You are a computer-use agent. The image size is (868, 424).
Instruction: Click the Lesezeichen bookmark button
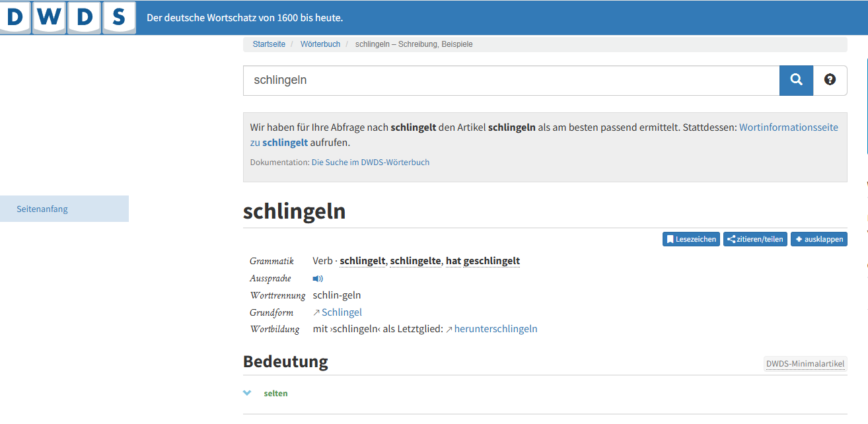pos(691,239)
